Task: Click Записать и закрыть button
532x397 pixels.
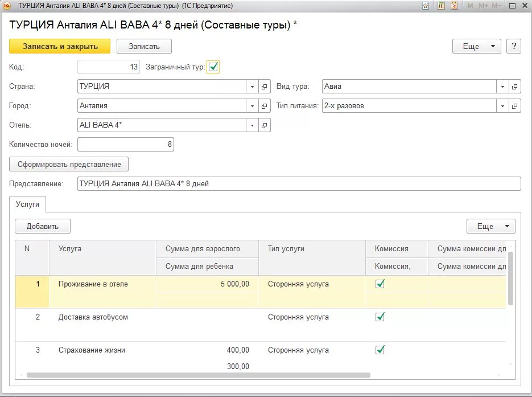Action: [x=60, y=47]
